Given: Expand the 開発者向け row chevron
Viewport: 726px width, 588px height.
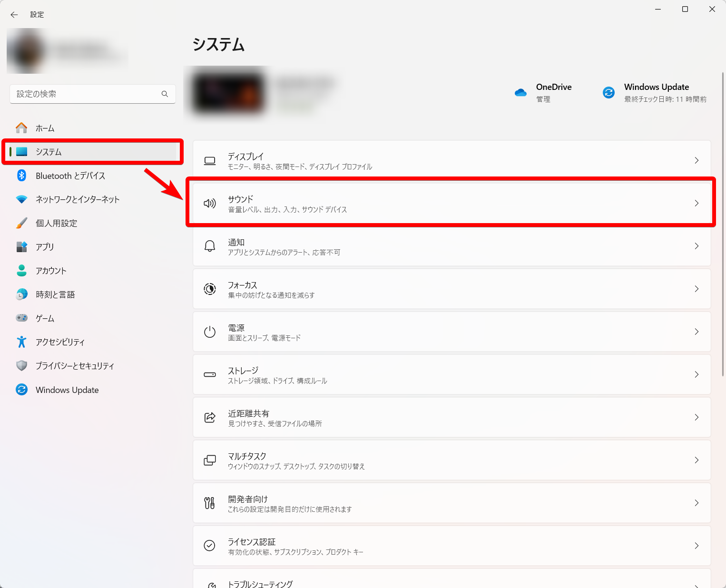Looking at the screenshot, I should (697, 503).
